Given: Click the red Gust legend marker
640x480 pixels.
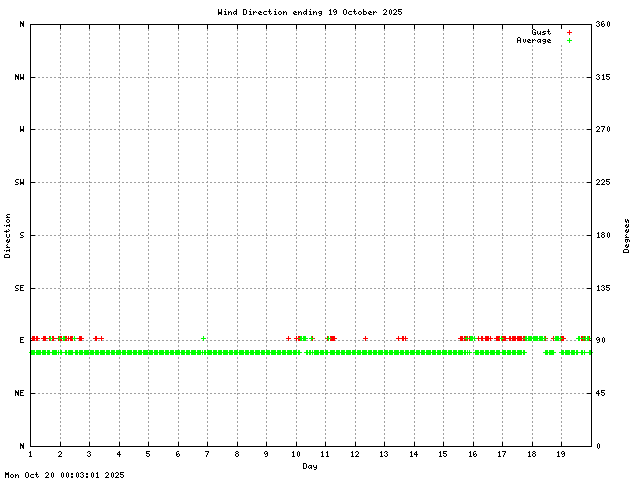Looking at the screenshot, I should coord(569,33).
